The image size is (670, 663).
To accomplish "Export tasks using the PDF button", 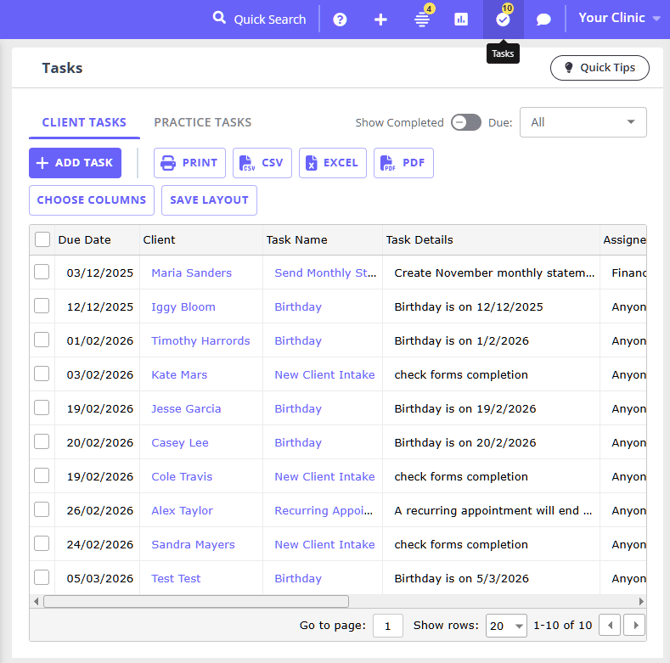I will pyautogui.click(x=403, y=163).
